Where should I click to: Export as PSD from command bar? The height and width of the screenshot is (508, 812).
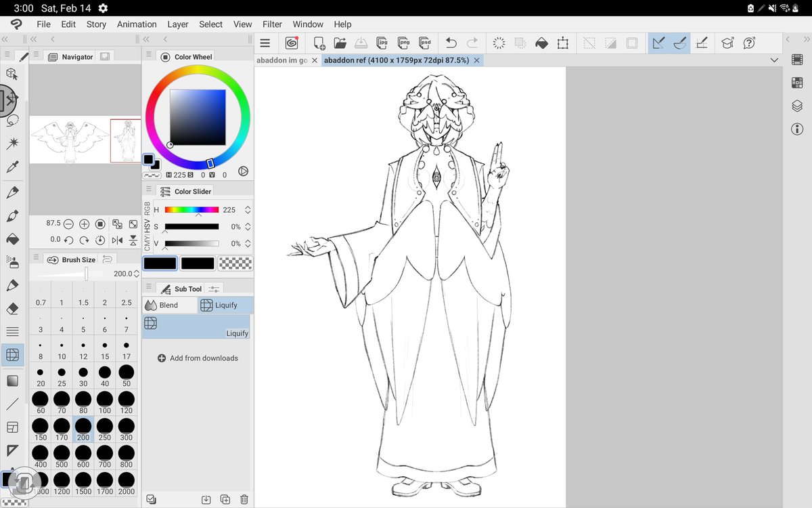(425, 43)
